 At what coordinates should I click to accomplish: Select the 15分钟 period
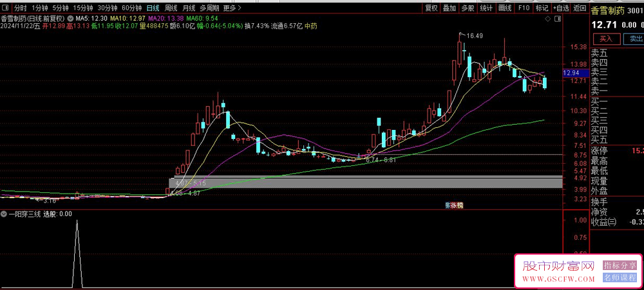(x=82, y=8)
